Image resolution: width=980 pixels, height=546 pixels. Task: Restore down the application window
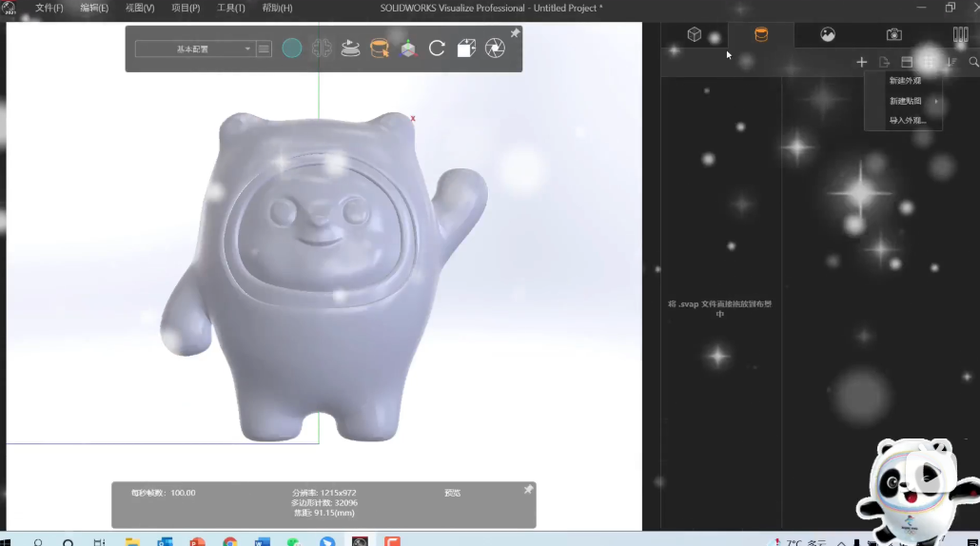[x=950, y=8]
